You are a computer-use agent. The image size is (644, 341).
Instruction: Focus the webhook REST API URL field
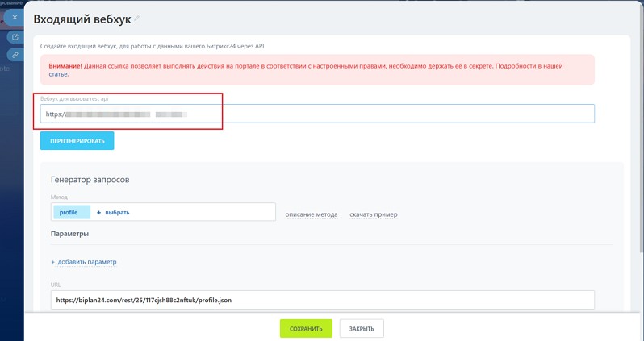317,114
